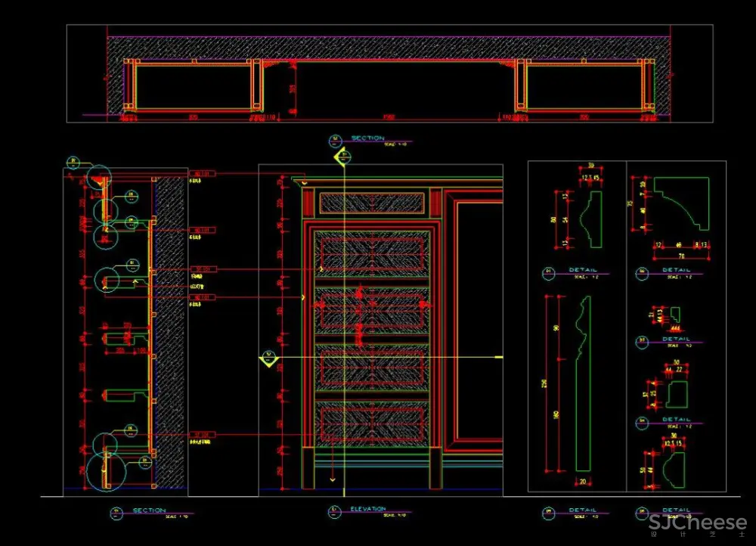
Task: Click the circle tag beside bottom-left SECTION title
Action: click(x=116, y=513)
